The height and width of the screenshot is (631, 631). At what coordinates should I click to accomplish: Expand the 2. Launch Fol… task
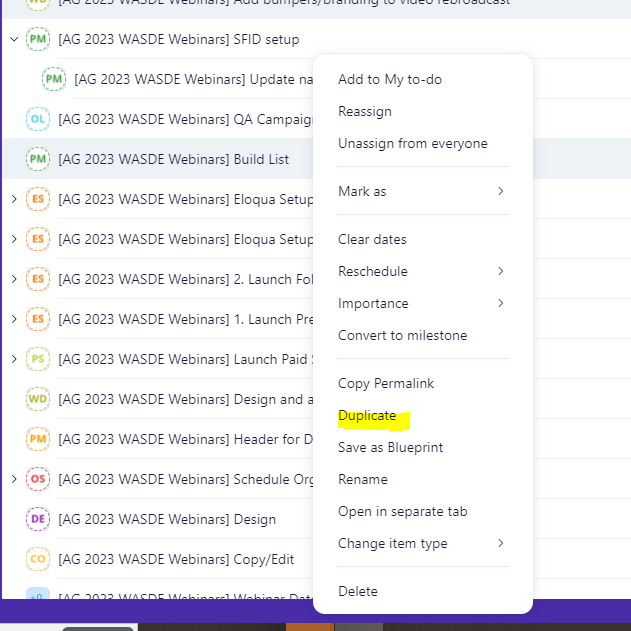13,280
